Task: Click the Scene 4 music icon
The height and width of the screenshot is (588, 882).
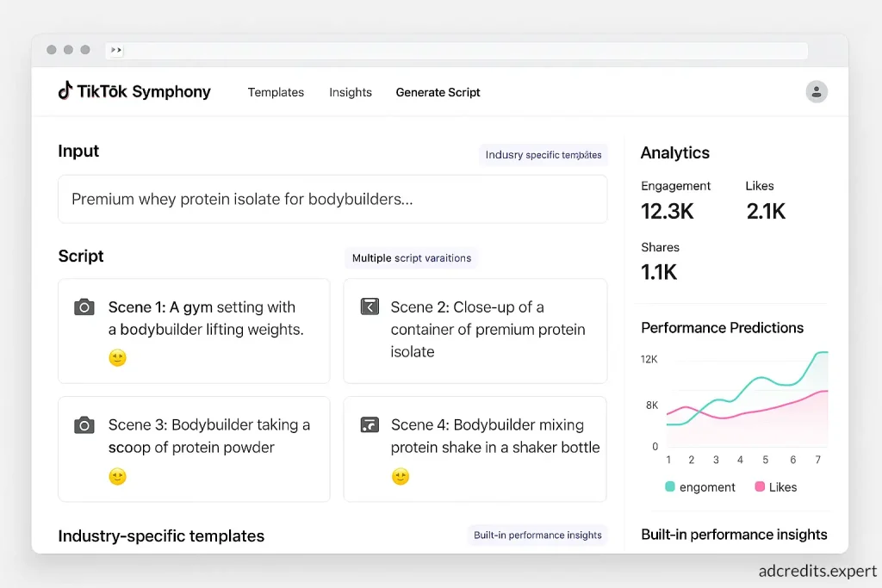Action: click(370, 424)
